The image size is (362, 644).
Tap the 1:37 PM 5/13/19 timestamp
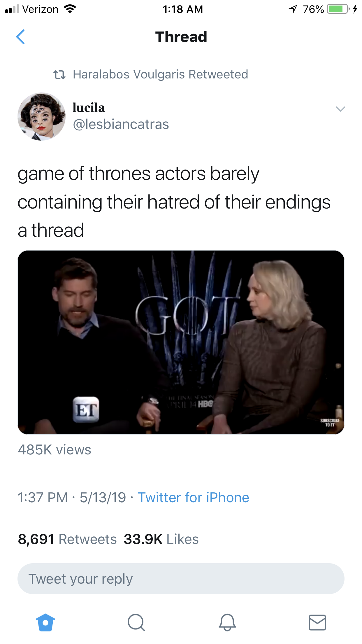(x=72, y=498)
